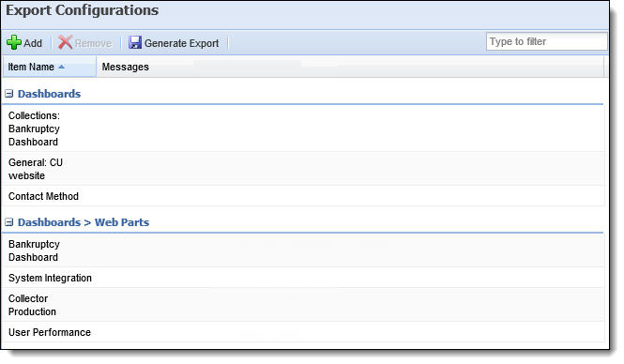Select Collections: Bankruptcy Dashboard row
624x364 pixels.
(x=303, y=129)
